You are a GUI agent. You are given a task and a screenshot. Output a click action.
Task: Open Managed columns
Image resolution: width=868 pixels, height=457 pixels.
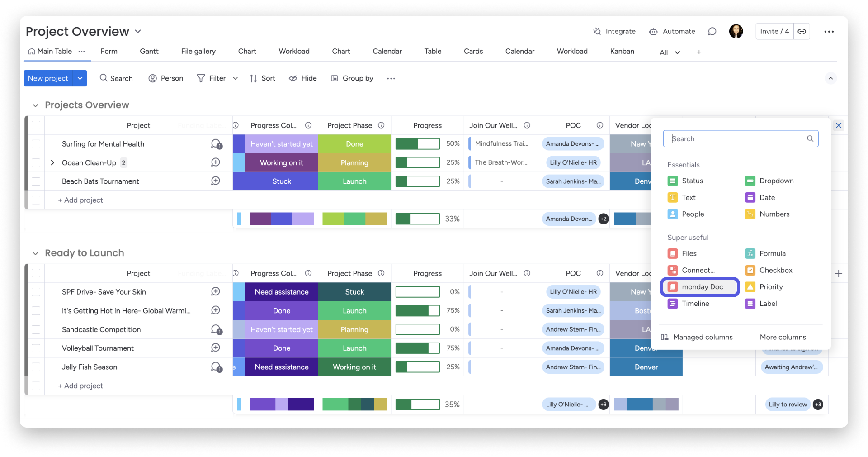(697, 337)
